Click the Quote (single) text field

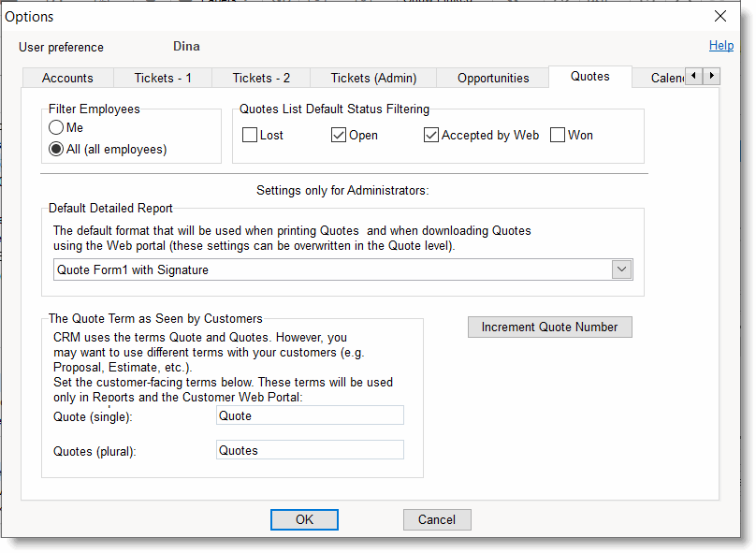(310, 415)
